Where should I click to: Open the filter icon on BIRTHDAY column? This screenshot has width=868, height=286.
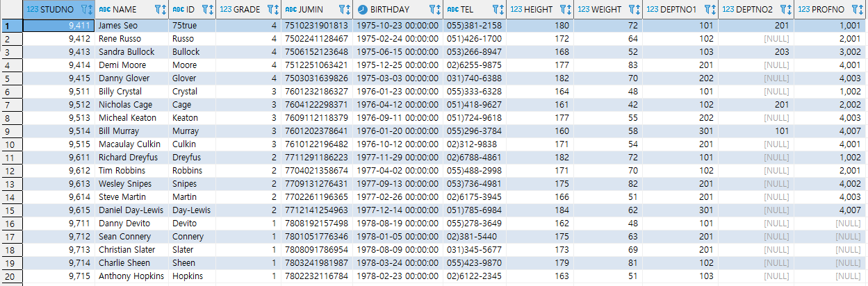pyautogui.click(x=432, y=10)
